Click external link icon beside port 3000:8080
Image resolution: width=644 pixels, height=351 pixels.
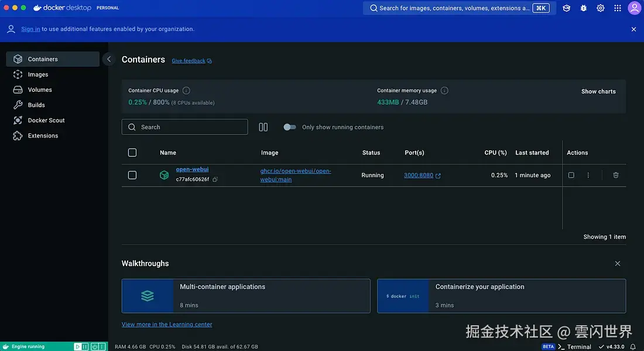pyautogui.click(x=439, y=175)
